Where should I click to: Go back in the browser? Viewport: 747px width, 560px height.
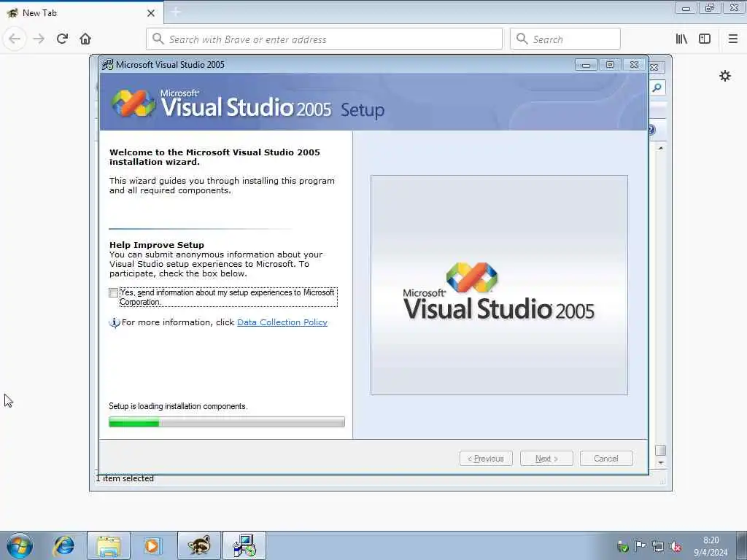pos(15,39)
